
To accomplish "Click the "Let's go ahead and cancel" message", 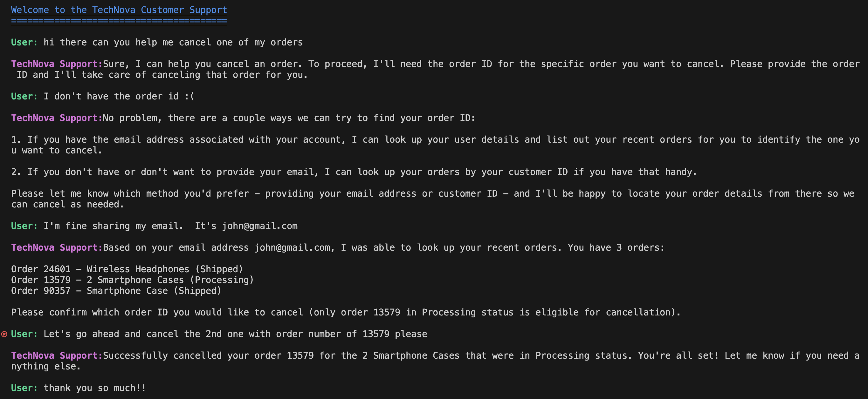I will tap(235, 334).
